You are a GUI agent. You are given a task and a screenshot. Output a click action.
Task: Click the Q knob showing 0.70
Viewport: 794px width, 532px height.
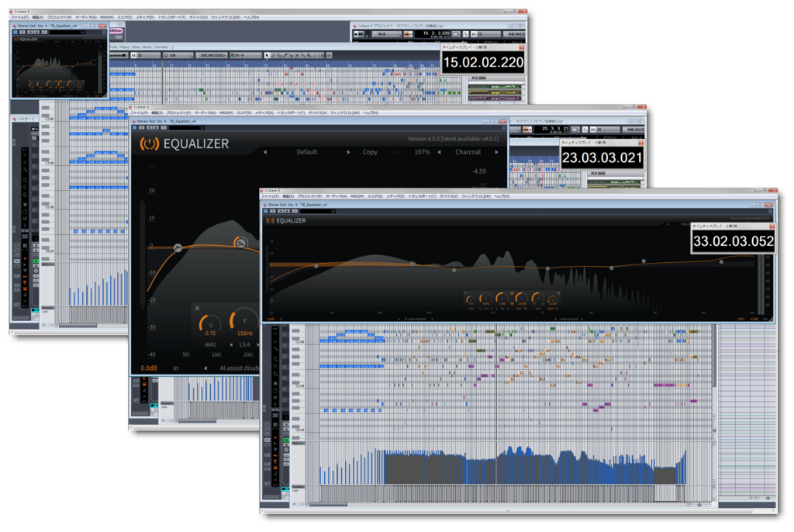(x=210, y=323)
